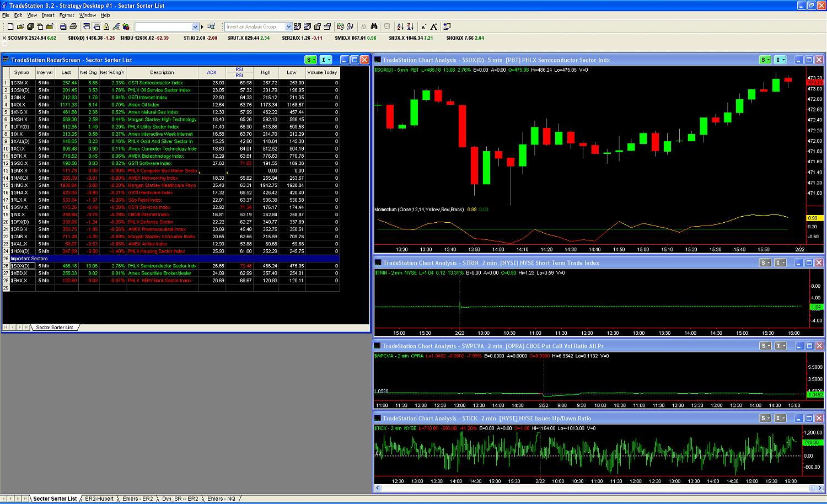This screenshot has width=827, height=504.
Task: Decrease font size with small A icon
Action: point(425,26)
